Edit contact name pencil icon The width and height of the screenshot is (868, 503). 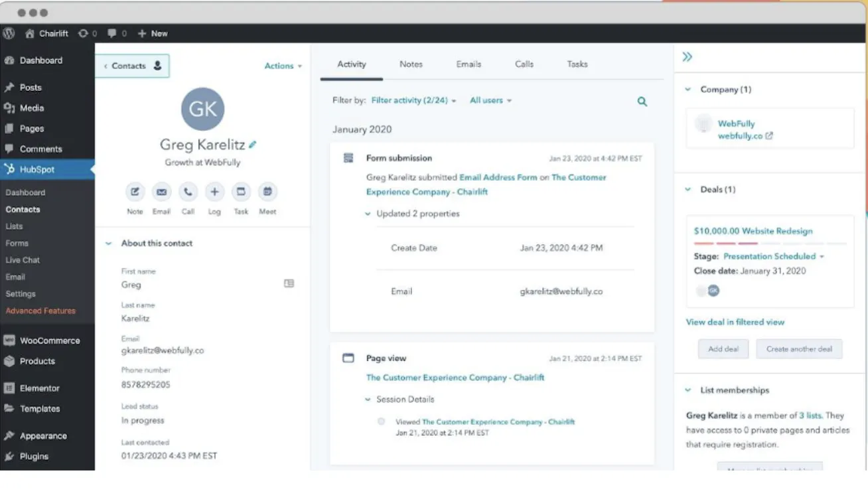point(253,144)
